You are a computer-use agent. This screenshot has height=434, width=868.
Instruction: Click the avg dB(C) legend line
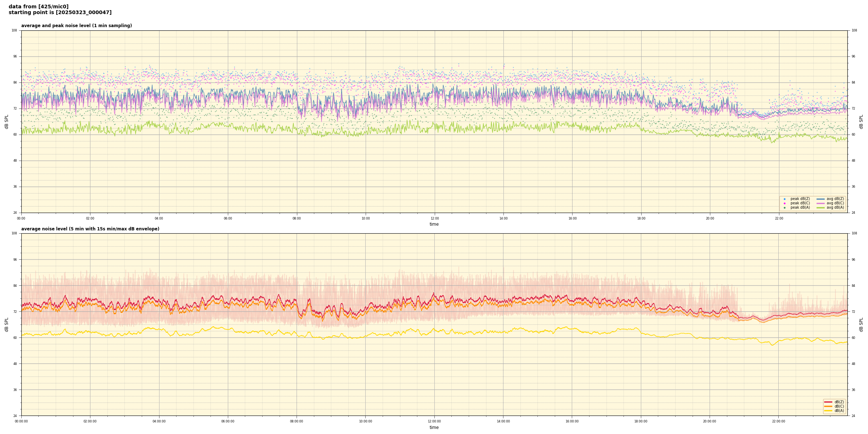[x=821, y=203]
